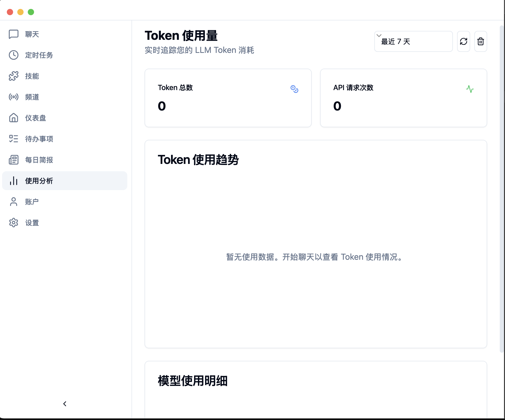The width and height of the screenshot is (505, 420).
Task: Switch to the 使用分析 analytics section
Action: click(x=39, y=181)
